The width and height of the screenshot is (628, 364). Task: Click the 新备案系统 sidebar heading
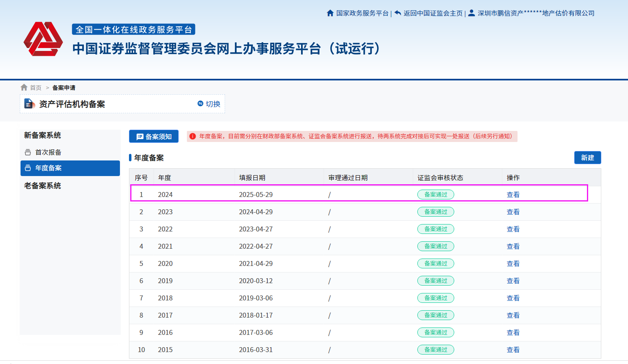click(x=42, y=135)
